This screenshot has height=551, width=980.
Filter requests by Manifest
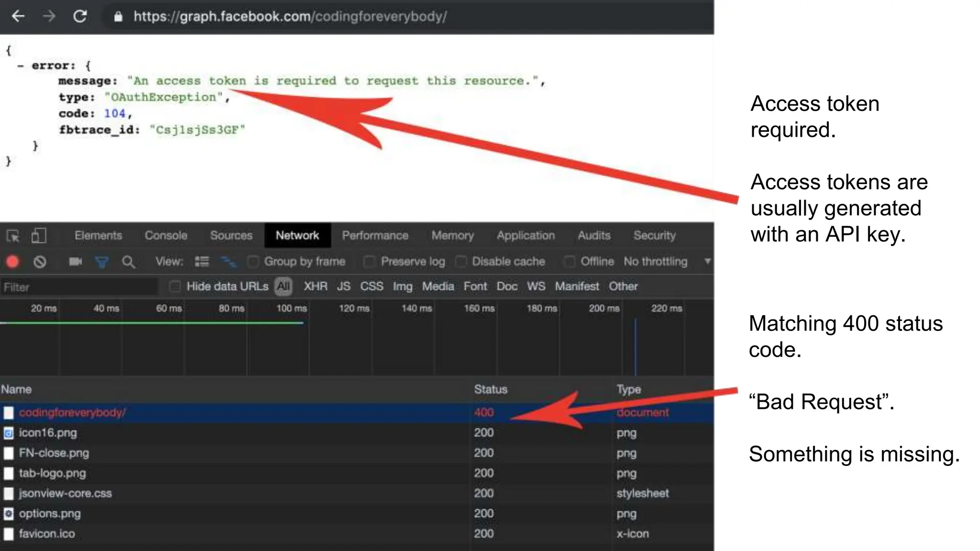click(577, 287)
